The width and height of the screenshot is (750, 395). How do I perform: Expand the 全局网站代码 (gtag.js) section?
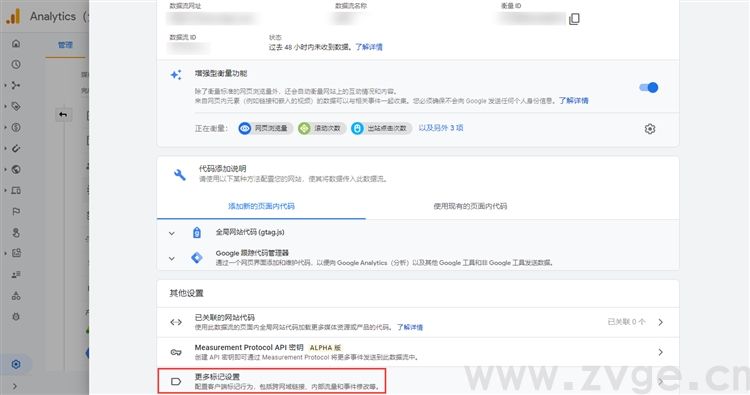[x=172, y=233]
